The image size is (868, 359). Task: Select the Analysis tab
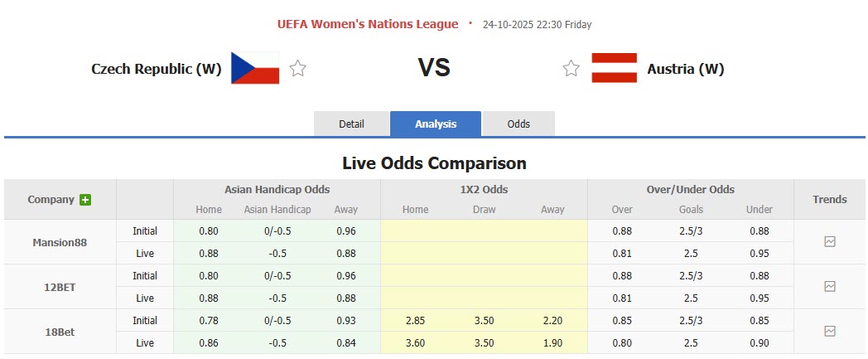436,124
